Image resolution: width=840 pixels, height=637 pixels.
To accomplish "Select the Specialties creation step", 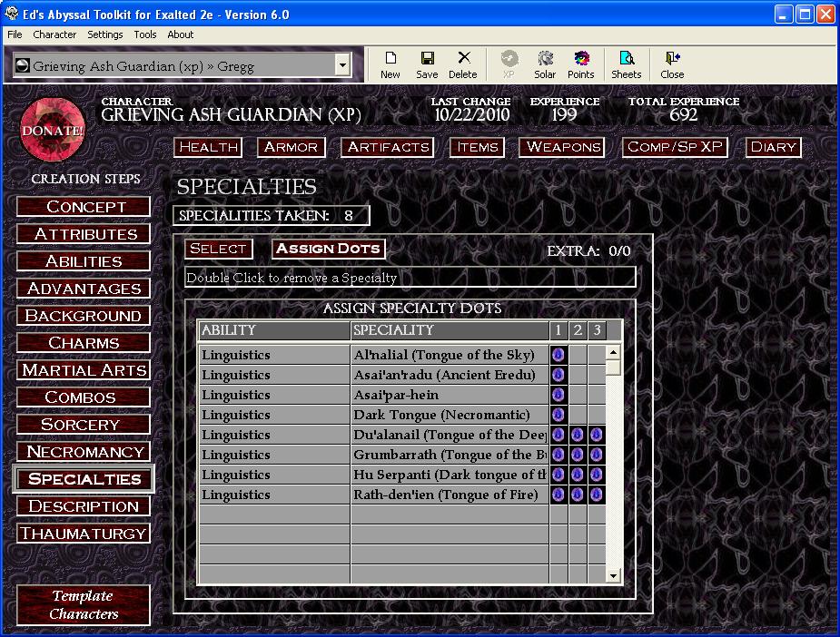I will click(x=84, y=479).
